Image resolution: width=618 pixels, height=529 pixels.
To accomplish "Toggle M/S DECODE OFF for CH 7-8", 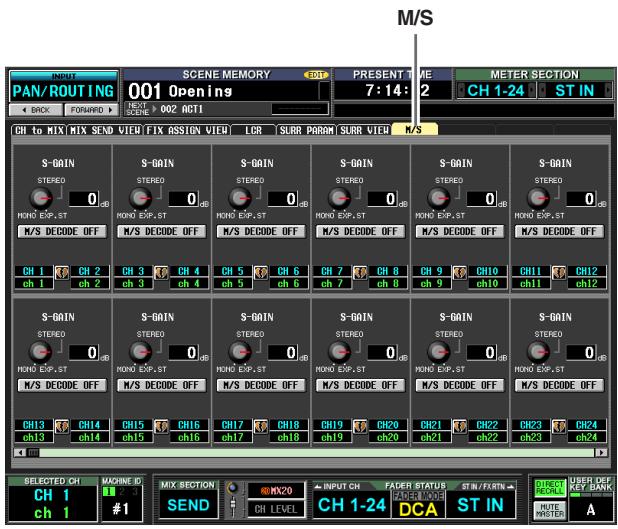I will 360,231.
